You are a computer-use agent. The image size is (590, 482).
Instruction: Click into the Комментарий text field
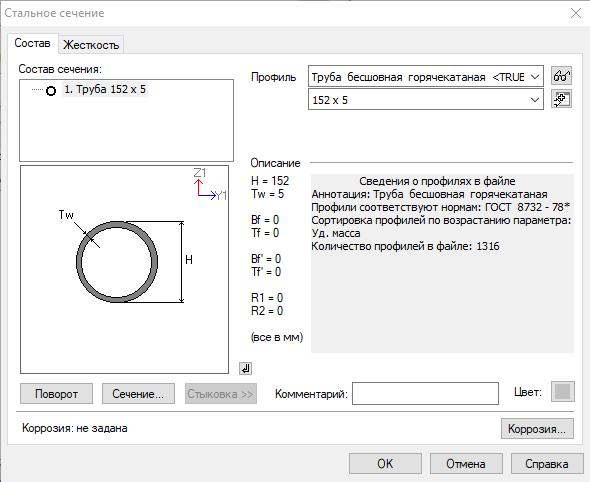coord(426,394)
